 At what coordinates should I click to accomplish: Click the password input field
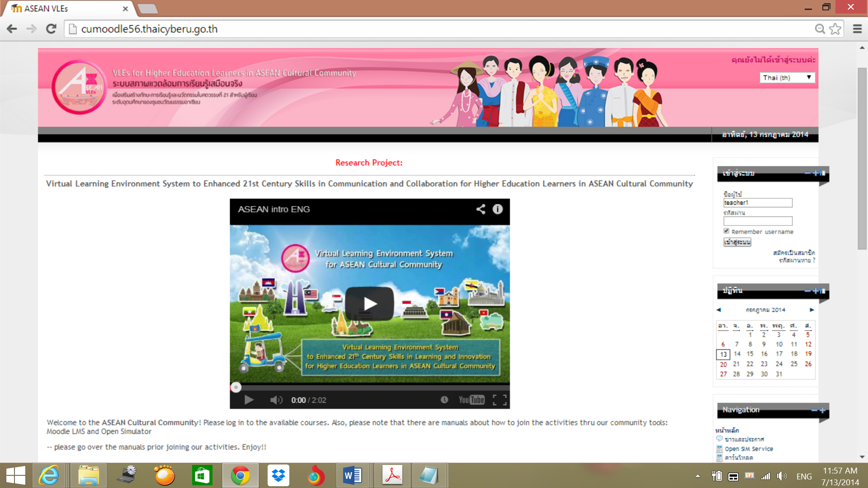coord(758,221)
